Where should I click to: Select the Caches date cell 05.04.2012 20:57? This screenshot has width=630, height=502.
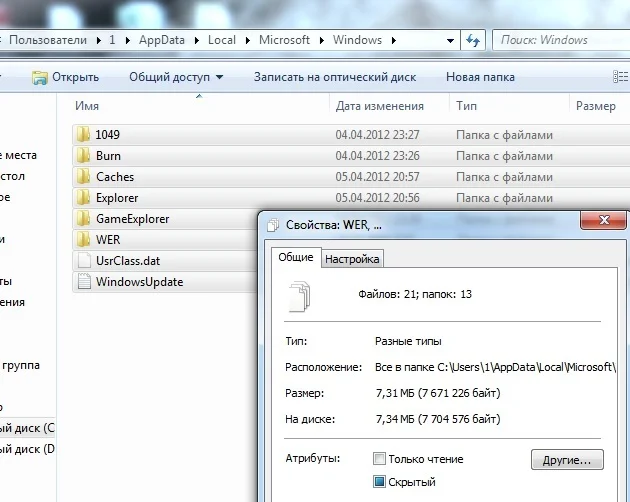(377, 176)
